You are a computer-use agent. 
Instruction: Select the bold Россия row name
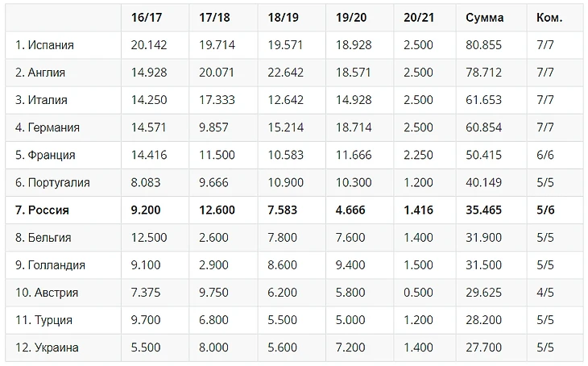point(42,210)
